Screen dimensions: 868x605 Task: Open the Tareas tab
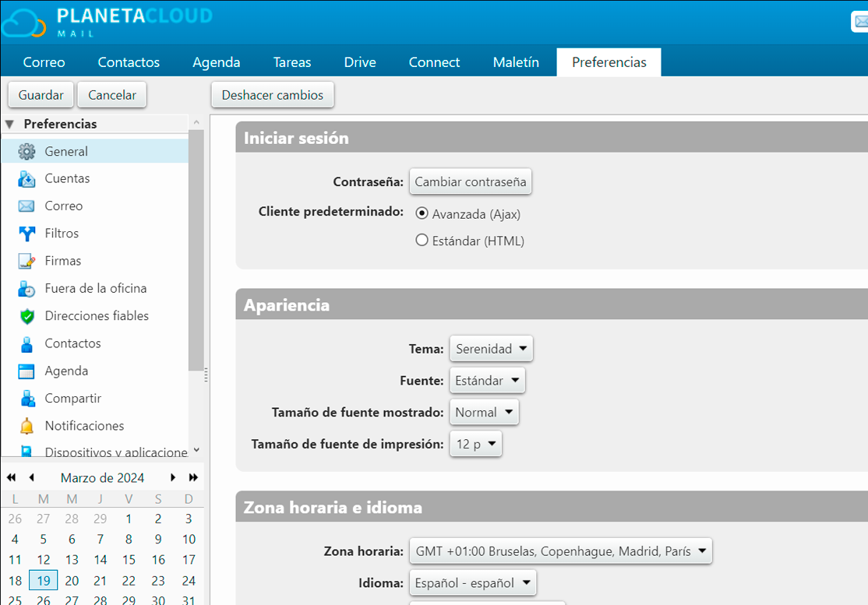tap(291, 62)
